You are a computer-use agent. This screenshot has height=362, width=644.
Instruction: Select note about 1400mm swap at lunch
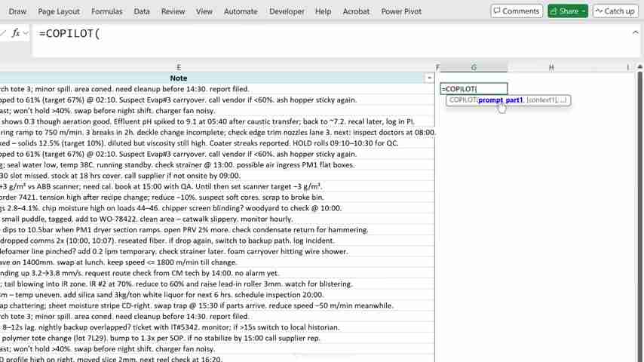pyautogui.click(x=217, y=262)
